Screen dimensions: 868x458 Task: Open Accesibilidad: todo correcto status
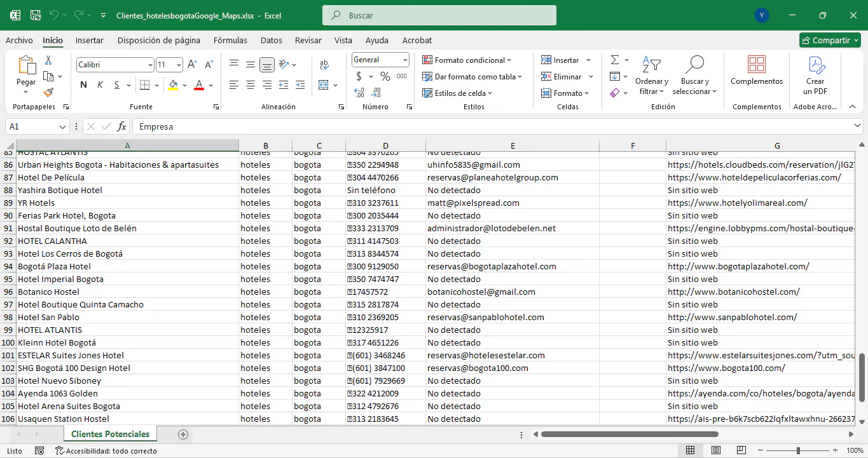(x=106, y=451)
